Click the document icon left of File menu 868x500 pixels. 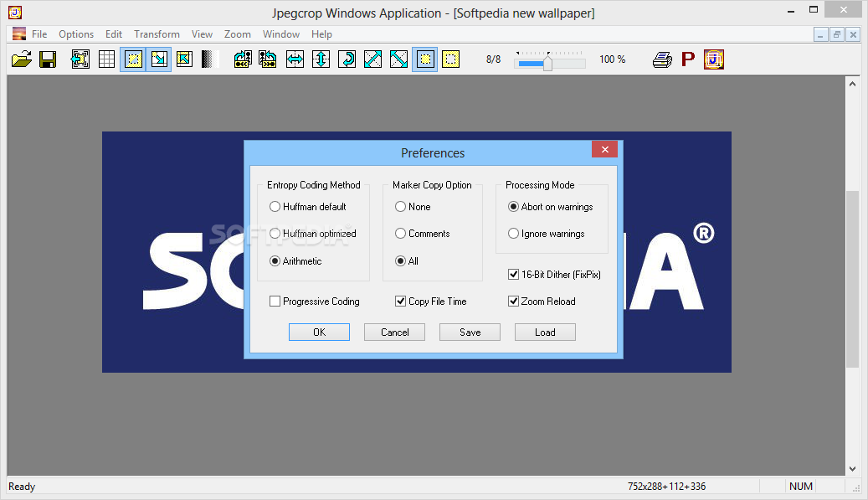point(19,34)
